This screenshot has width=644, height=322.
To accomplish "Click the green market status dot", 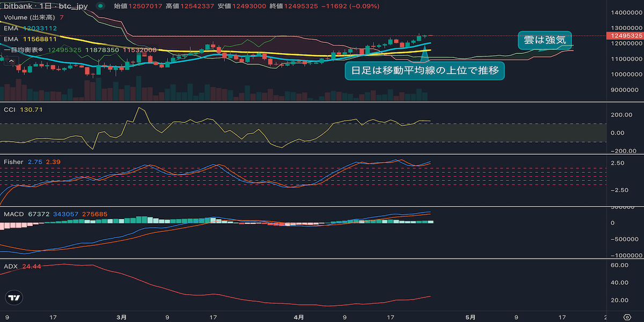I will (100, 6).
